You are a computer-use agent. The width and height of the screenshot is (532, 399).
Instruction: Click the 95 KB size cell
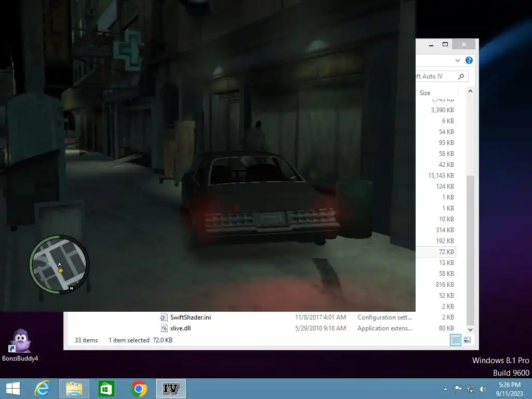446,143
